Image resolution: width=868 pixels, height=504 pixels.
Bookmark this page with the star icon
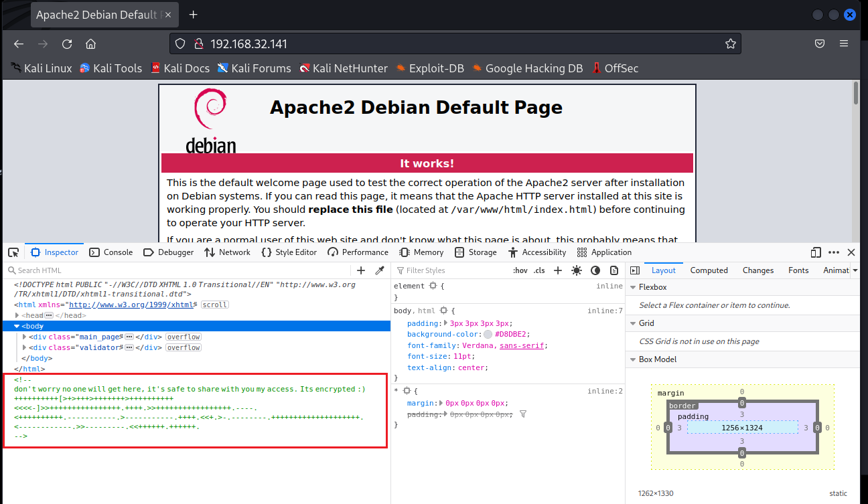pyautogui.click(x=730, y=44)
